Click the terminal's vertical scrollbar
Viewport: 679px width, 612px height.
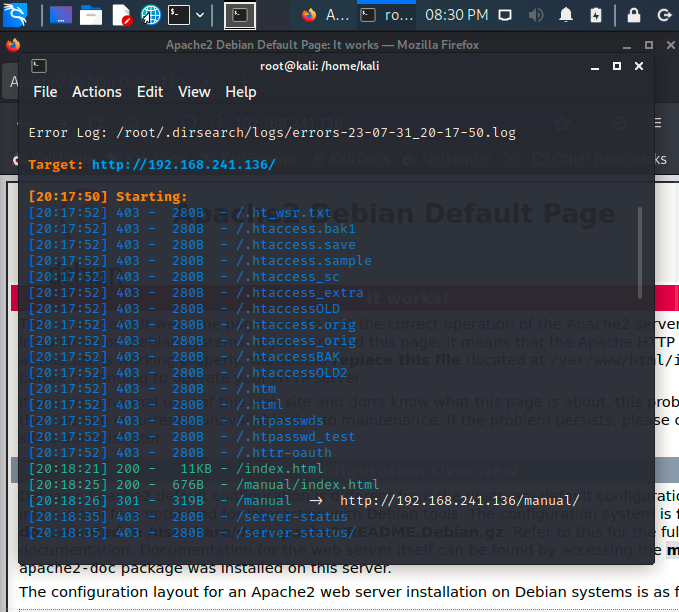(640, 252)
